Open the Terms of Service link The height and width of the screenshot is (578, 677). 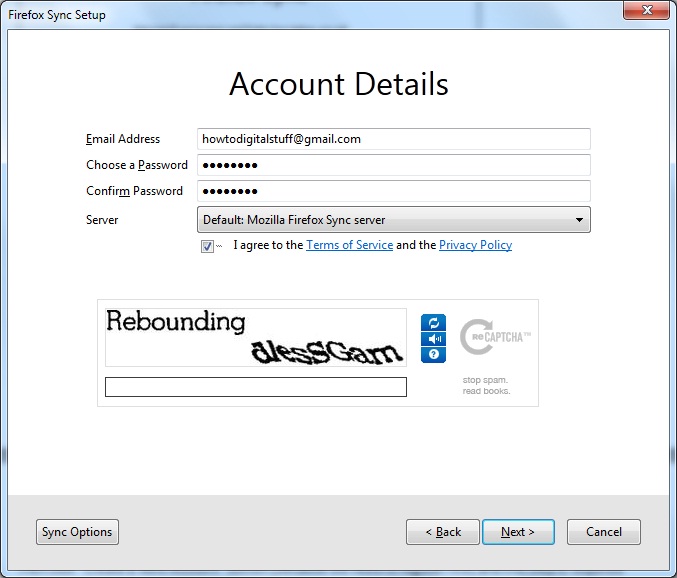click(349, 245)
